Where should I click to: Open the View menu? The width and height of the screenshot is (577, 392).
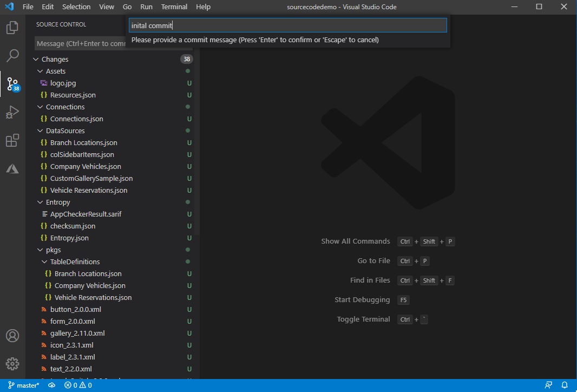pos(106,6)
